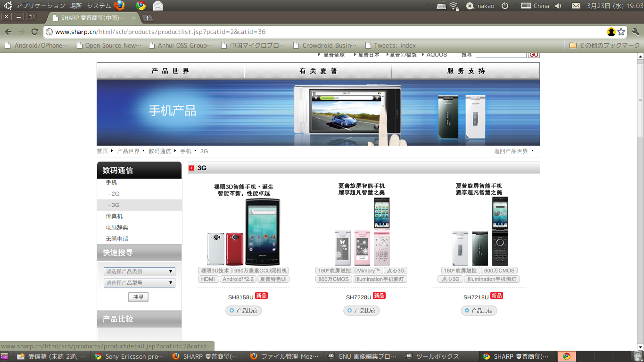Click the plus icon of SH7228U 产品比较

point(349,311)
